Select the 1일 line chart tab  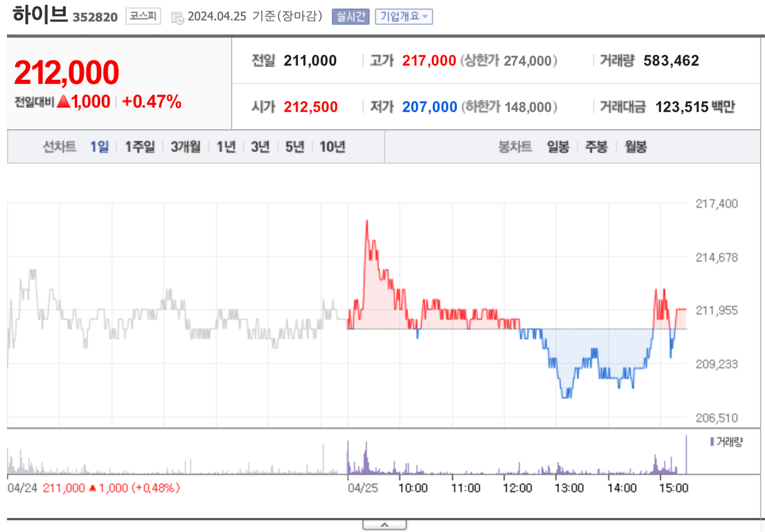pyautogui.click(x=100, y=147)
